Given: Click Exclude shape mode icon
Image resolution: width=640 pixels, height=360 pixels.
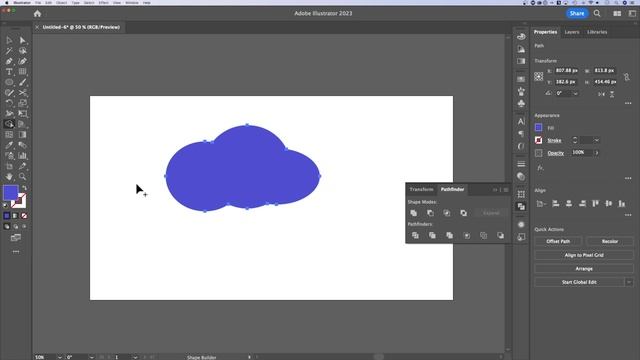Looking at the screenshot, I should pyautogui.click(x=464, y=213).
